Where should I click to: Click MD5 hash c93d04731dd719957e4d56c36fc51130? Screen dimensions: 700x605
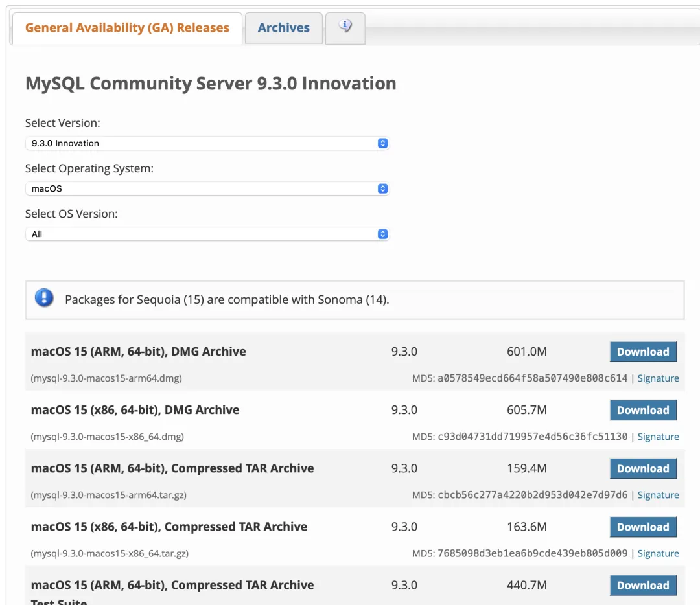(533, 437)
